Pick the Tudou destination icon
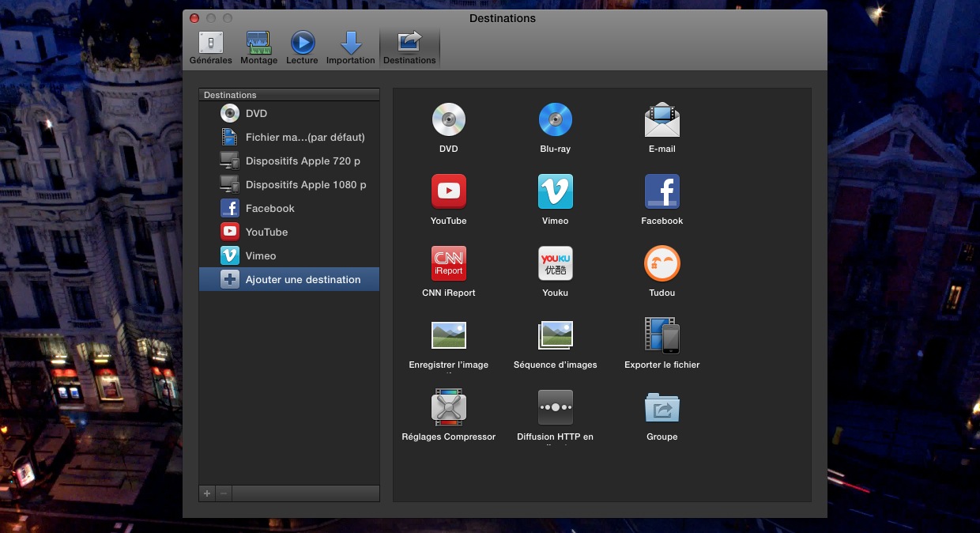980x533 pixels. click(661, 264)
